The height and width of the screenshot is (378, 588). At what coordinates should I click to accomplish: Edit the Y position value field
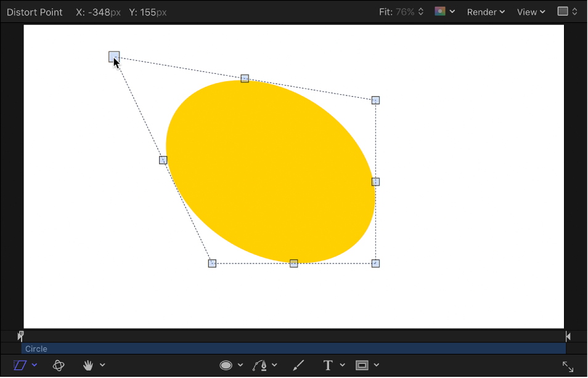152,12
